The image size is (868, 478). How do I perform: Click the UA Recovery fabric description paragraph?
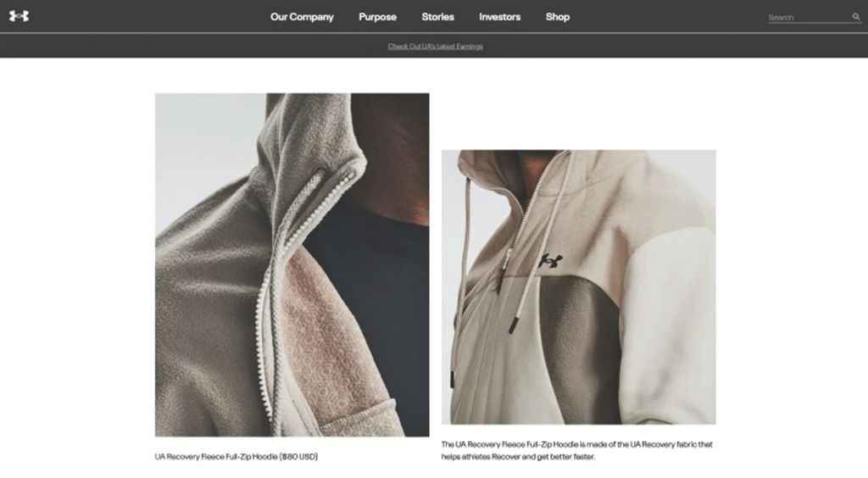[x=576, y=450]
